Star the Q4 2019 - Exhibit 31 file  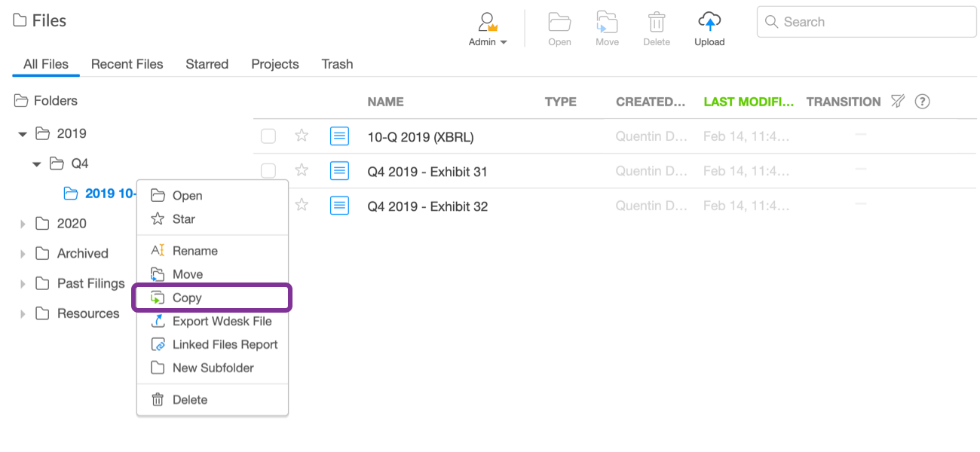tap(302, 170)
